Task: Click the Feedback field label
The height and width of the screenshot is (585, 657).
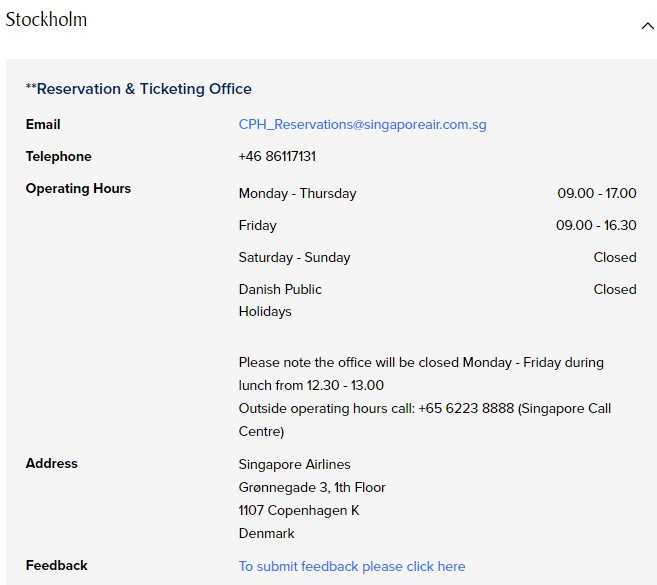Action: pyautogui.click(x=56, y=566)
